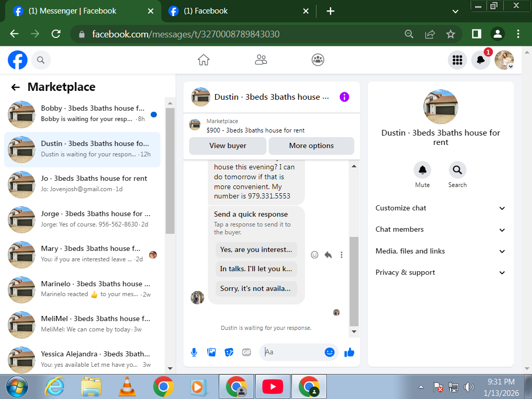532x399 pixels.
Task: Toggle the browser side panel icon
Action: [x=476, y=34]
